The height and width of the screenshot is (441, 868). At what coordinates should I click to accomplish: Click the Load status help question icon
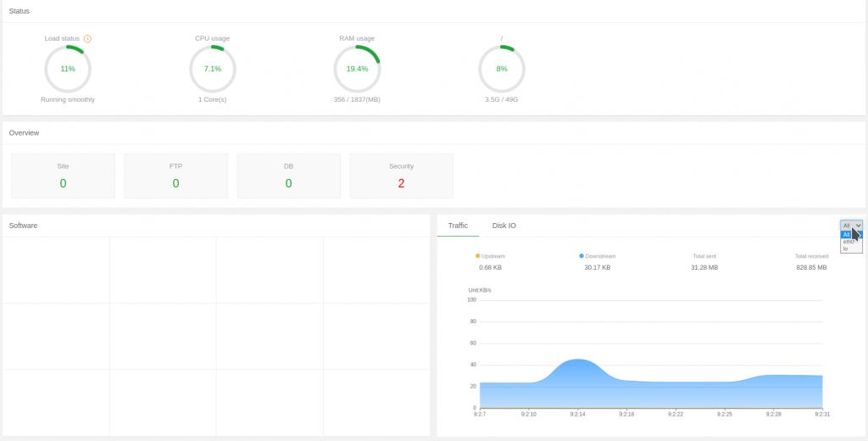[x=87, y=39]
